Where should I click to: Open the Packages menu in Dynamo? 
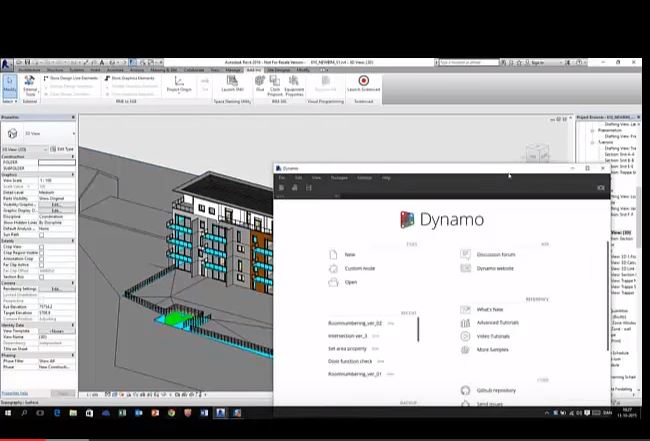pyautogui.click(x=339, y=177)
